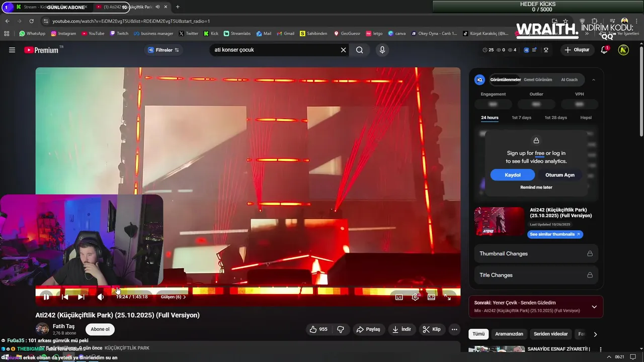Viewport: 644px width, 362px height.
Task: Open the Fatih Taş channel name link
Action: click(x=63, y=326)
